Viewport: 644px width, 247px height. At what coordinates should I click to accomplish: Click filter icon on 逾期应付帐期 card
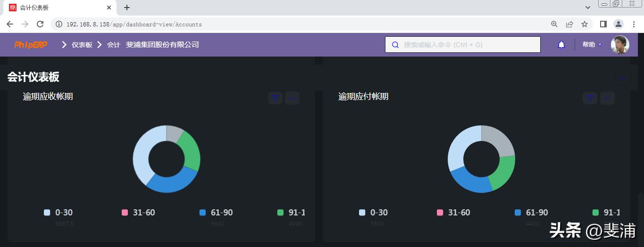pyautogui.click(x=590, y=98)
